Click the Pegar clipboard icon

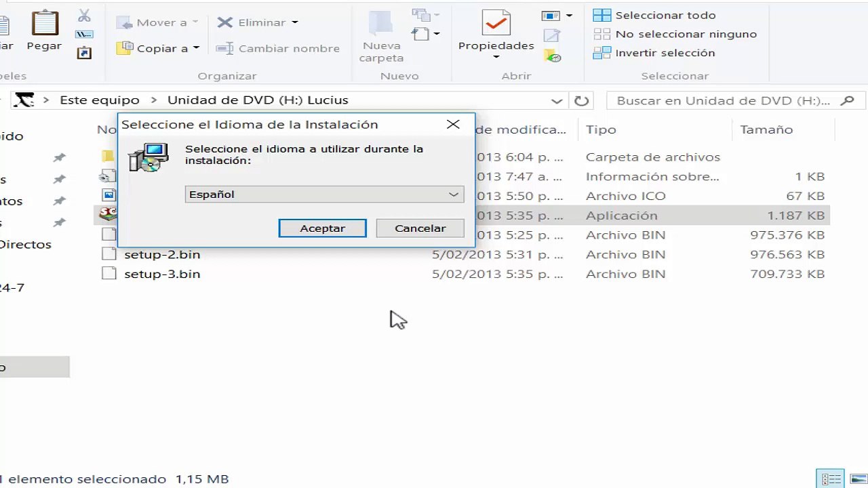coord(45,24)
